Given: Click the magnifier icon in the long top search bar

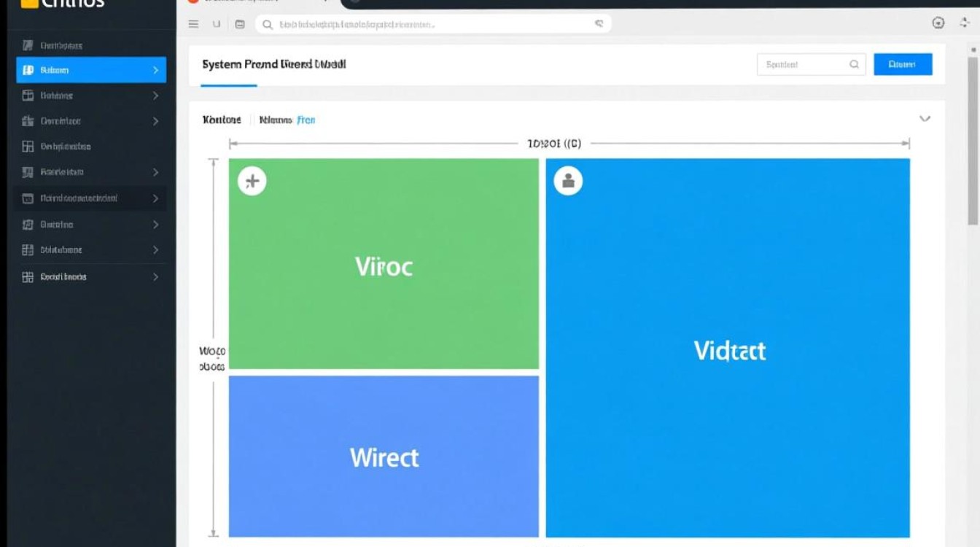Looking at the screenshot, I should coord(268,25).
